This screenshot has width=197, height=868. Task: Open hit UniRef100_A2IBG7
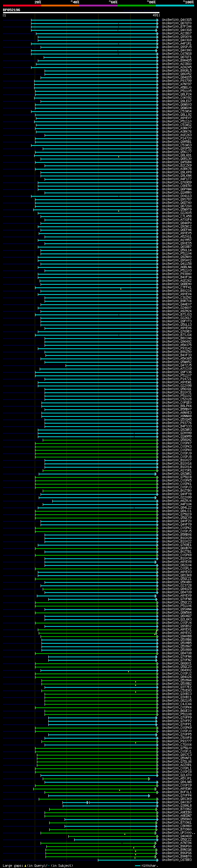coord(177,33)
